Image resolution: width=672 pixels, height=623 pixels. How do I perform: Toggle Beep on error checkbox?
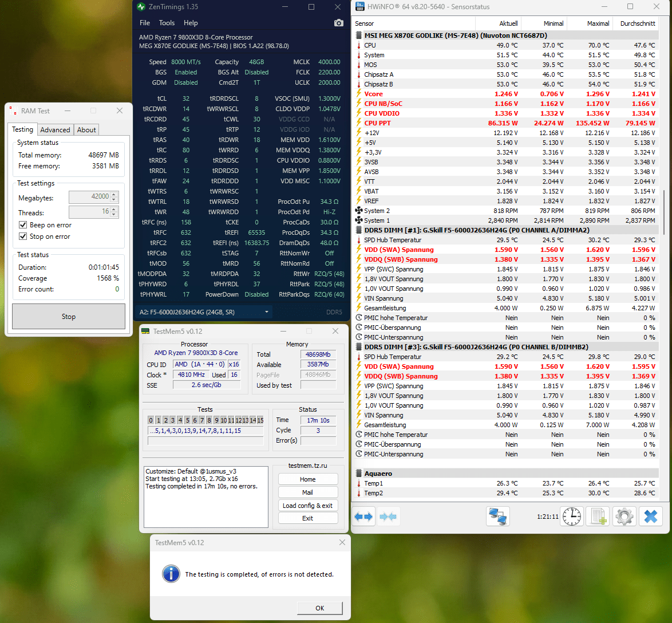[x=23, y=224]
